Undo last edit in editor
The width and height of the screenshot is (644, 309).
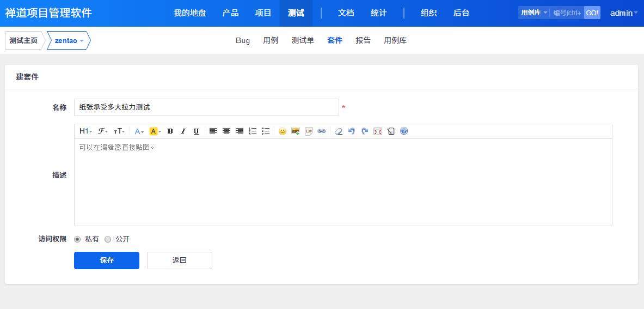(352, 131)
